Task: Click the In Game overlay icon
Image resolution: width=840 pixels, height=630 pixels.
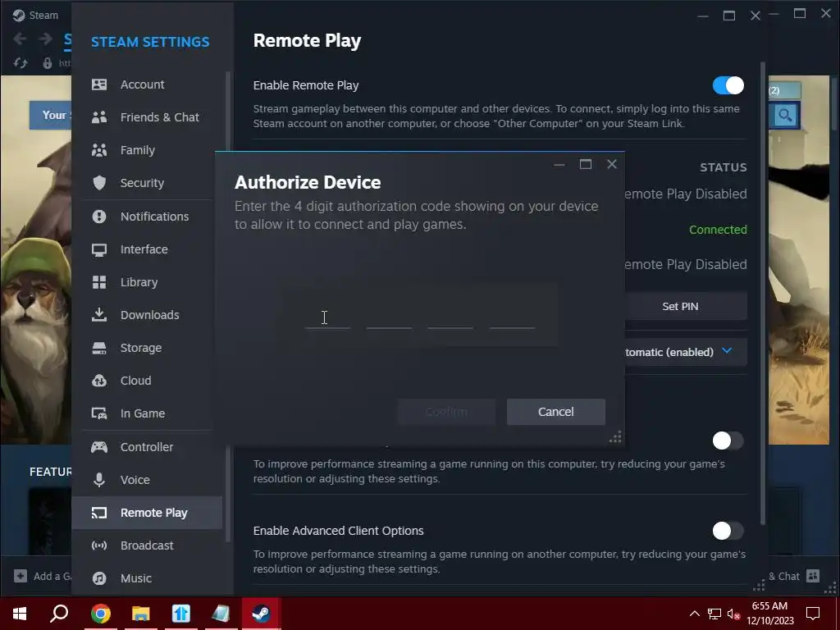Action: click(x=99, y=413)
